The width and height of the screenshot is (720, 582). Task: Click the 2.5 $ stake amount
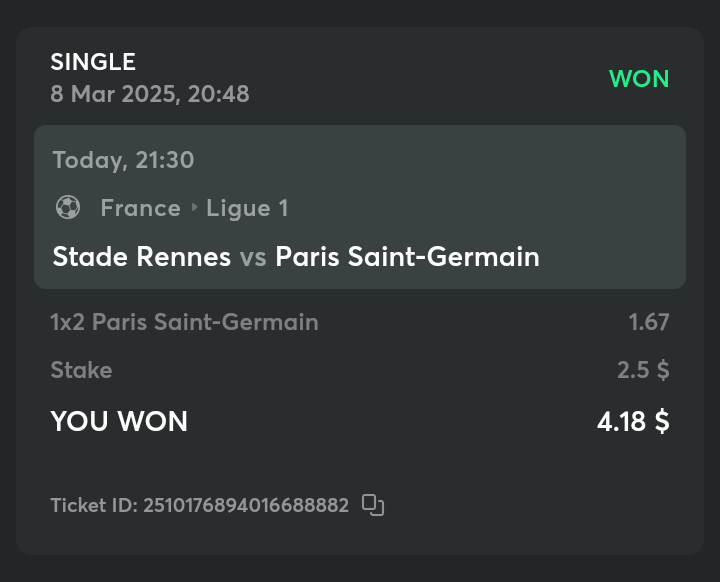pos(643,370)
